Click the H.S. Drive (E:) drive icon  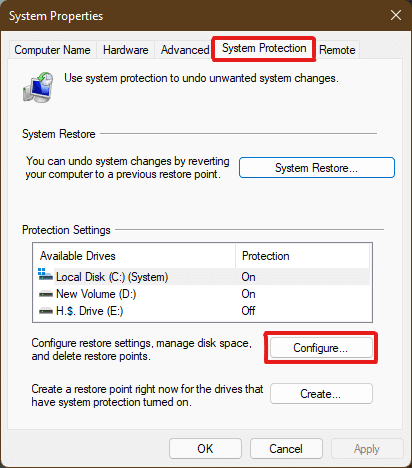(46, 311)
